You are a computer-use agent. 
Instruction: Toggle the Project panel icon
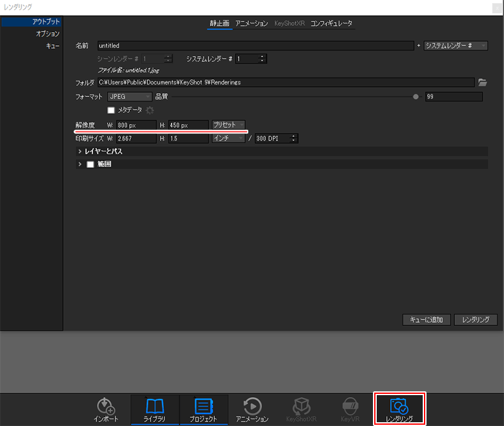tap(203, 410)
